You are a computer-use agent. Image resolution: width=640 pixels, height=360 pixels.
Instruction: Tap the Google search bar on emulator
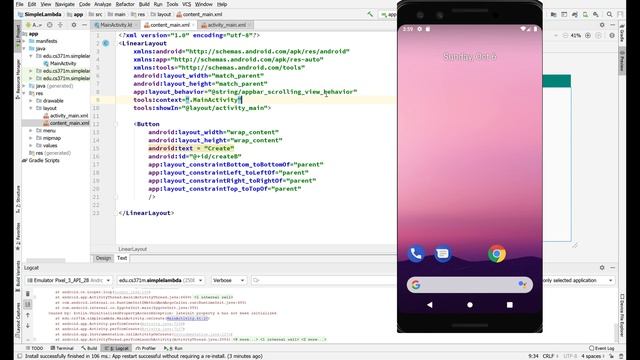click(x=469, y=284)
